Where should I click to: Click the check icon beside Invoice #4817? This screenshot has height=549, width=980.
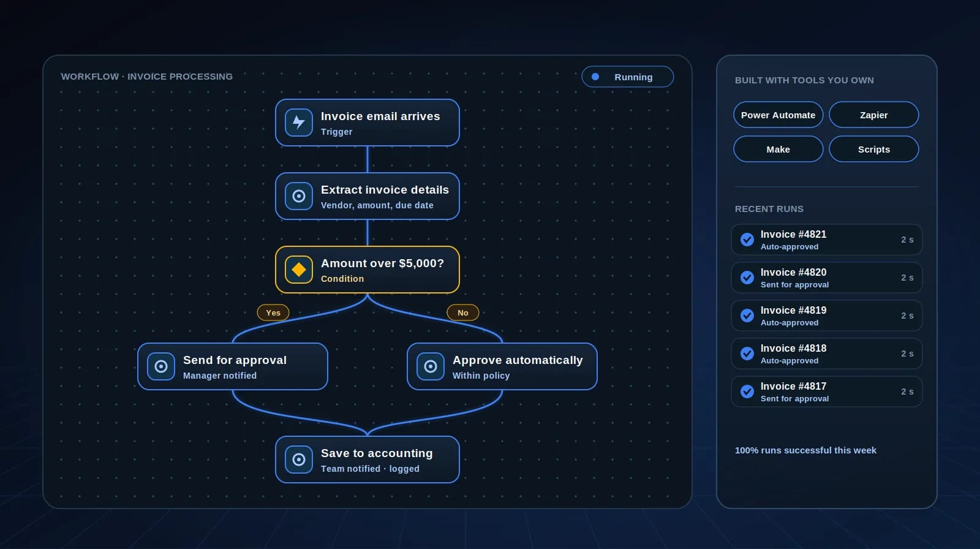747,392
